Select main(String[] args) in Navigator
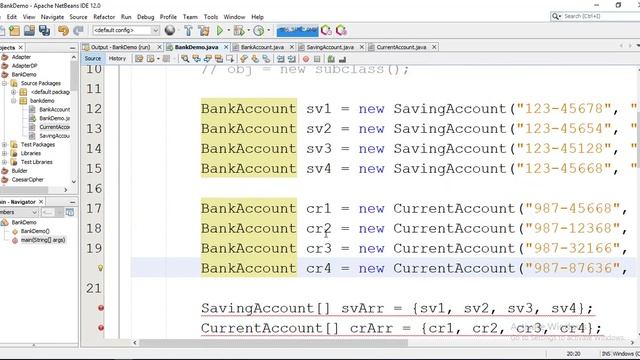The height and width of the screenshot is (360, 640). coord(43,240)
